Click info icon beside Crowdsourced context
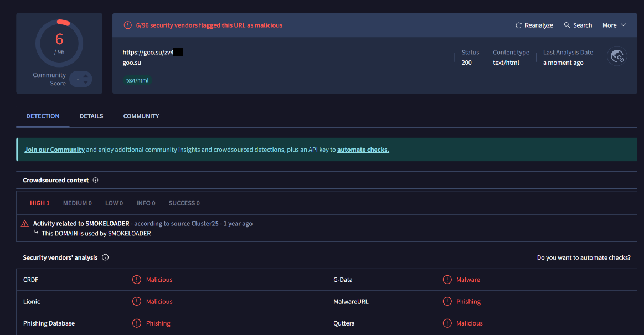 pyautogui.click(x=96, y=180)
